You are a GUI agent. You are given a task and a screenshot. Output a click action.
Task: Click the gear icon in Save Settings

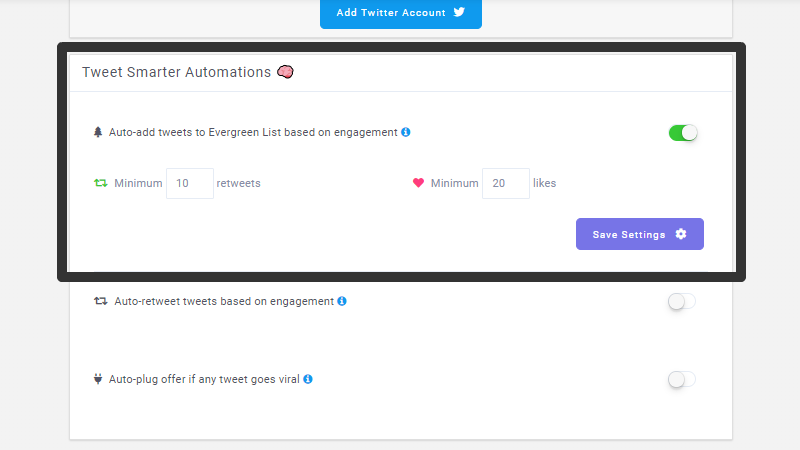[681, 234]
